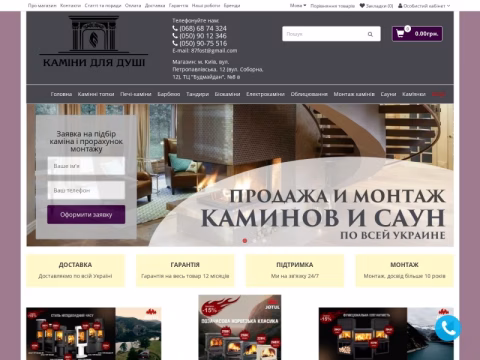Click the phone number (068) 68 74 324
The height and width of the screenshot is (360, 480).
pos(203,28)
